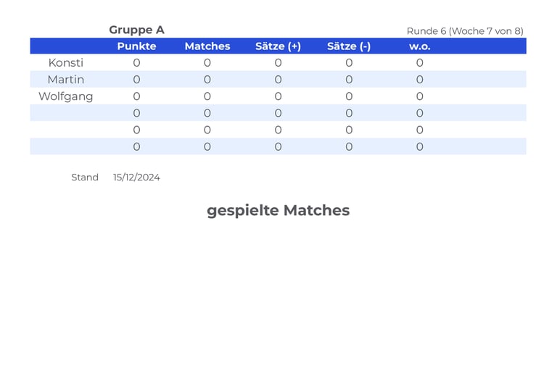This screenshot has width=557, height=392.
Task: Select the date 15/12/2024
Action: 136,178
